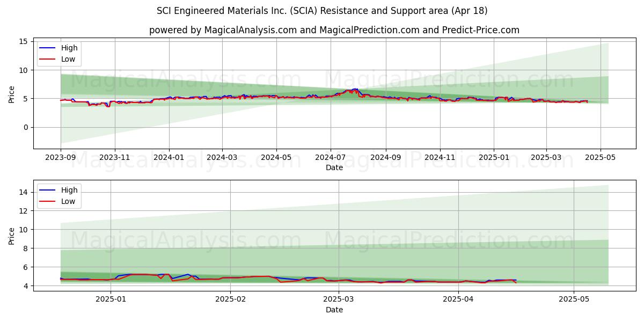Click the '2025-03' label in bottom chart
This screenshot has width=644, height=322.
339,300
